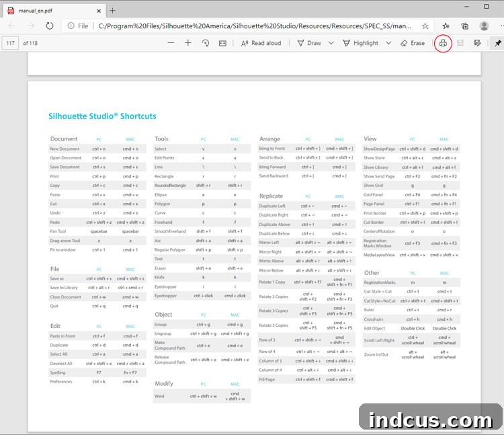Click the 'Weld' row under Modify
This screenshot has width=504, height=435.
click(x=202, y=396)
